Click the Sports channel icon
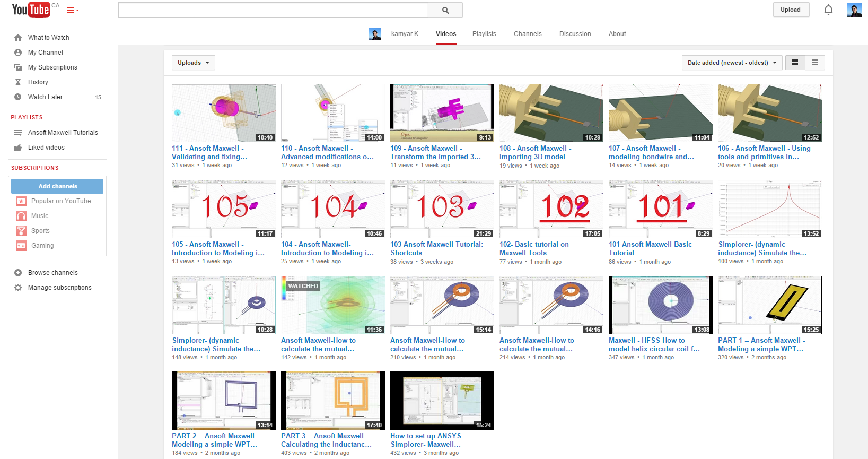 pyautogui.click(x=21, y=231)
